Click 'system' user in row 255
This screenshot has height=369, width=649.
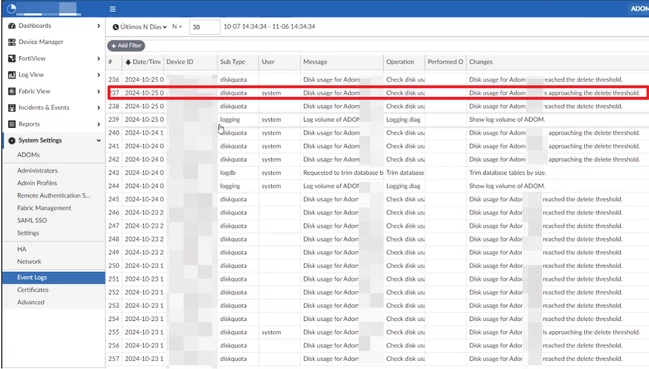pyautogui.click(x=271, y=332)
